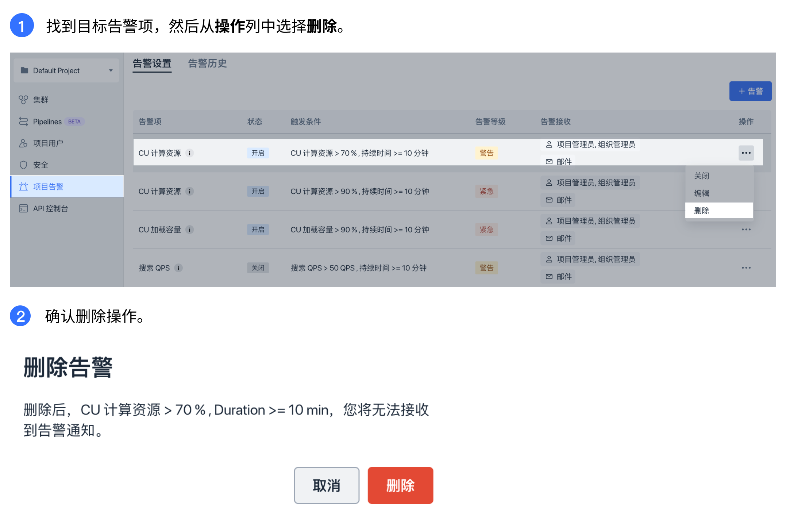Click 邮件 tag in CU 计算资源 70% row
Screen dimensions: 786x532
pyautogui.click(x=558, y=161)
